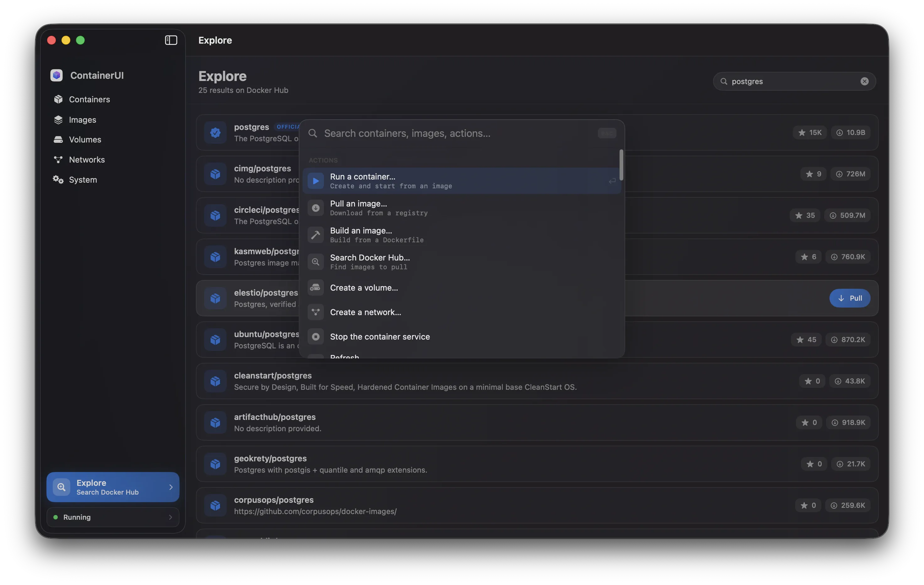
Task: Click the System gears icon
Action: pos(58,180)
